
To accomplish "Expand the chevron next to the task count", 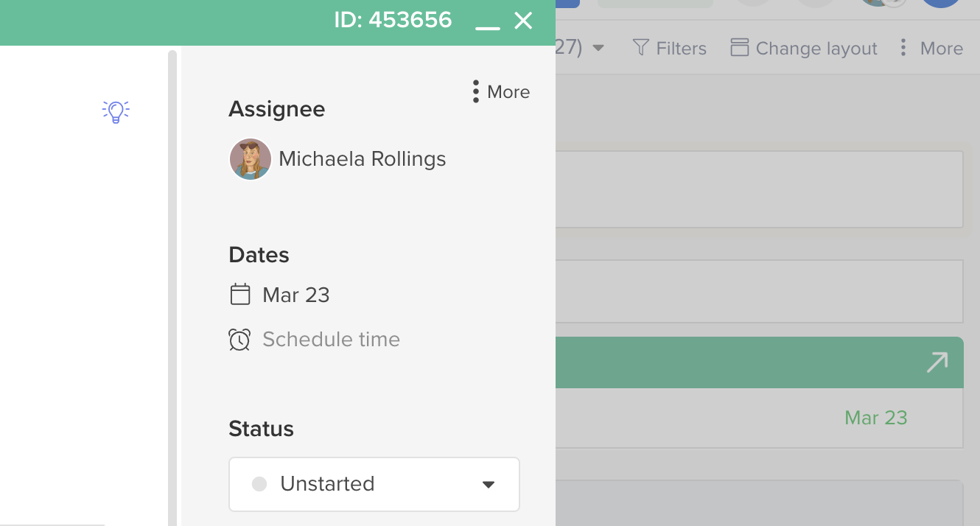I will [597, 47].
